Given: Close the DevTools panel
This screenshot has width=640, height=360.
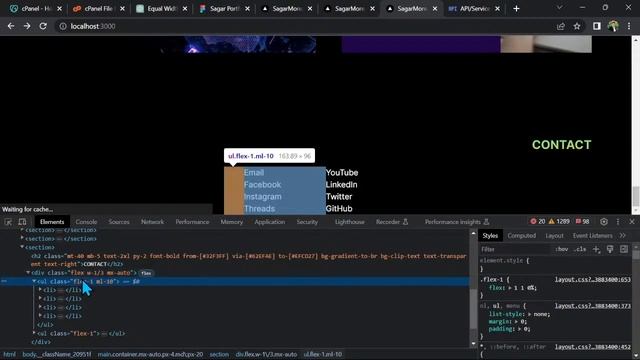Looking at the screenshot, I should pos(632,222).
